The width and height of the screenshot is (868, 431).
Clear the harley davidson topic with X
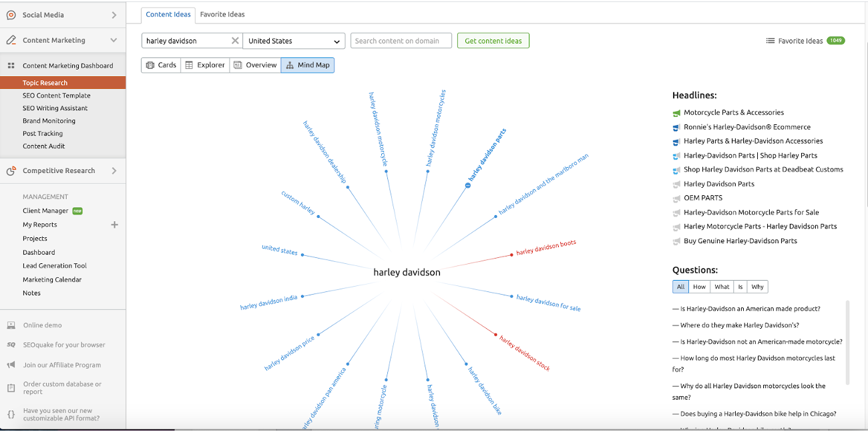(235, 41)
